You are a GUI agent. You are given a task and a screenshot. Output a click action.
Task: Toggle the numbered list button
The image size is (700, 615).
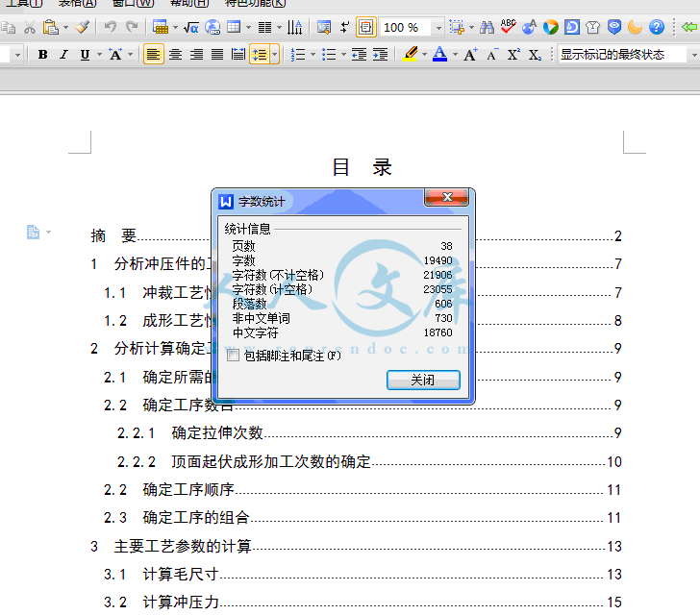coord(298,55)
